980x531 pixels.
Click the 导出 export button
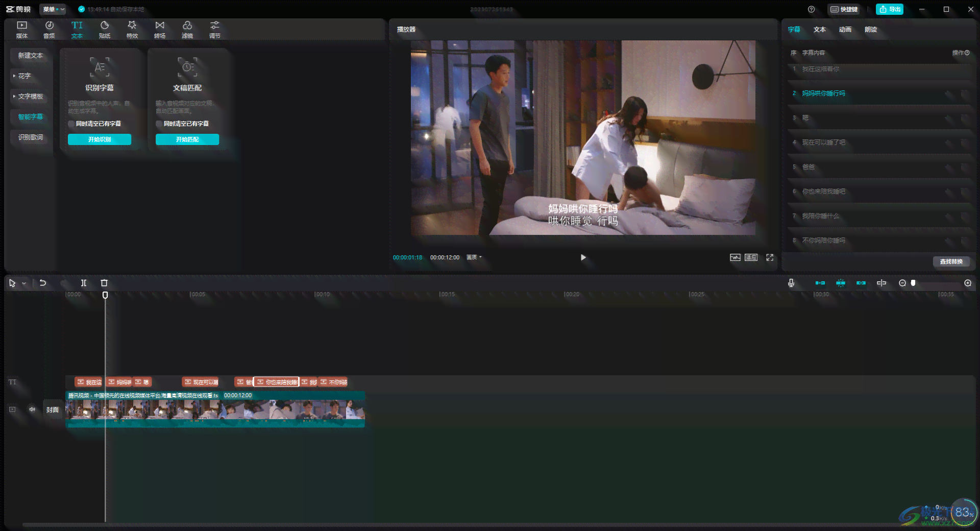[x=890, y=9]
